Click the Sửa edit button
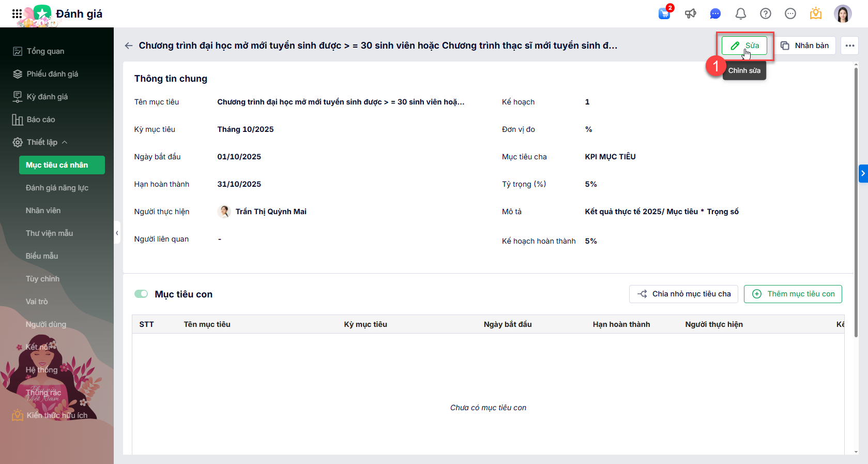 [744, 46]
